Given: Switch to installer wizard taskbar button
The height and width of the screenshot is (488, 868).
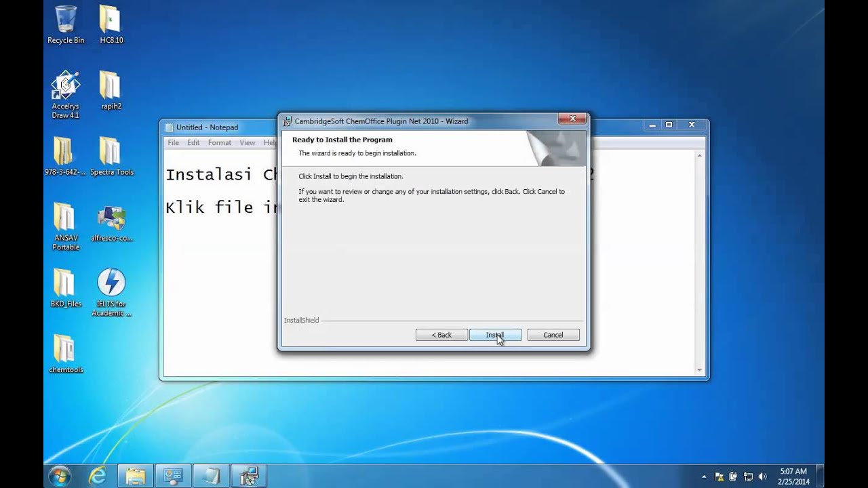Looking at the screenshot, I should point(250,476).
